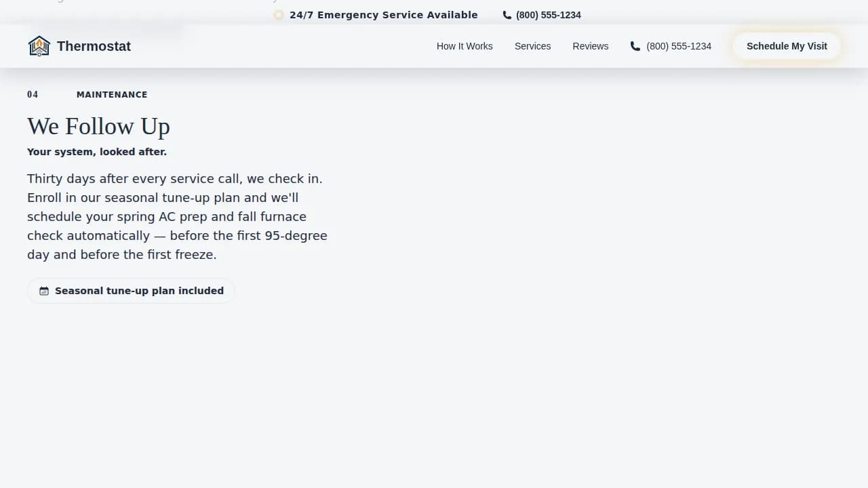Click the step number 04
Viewport: 868px width, 488px height.
[33, 95]
